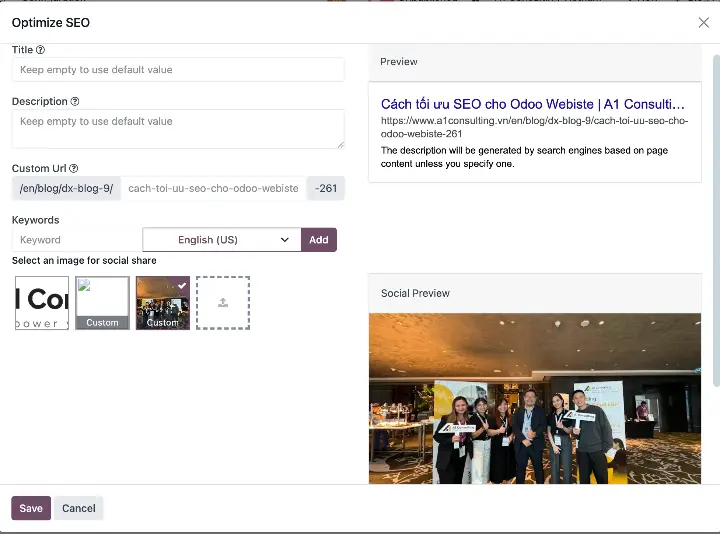Click the help icon next to Title
Screen dimensions: 720x534
tap(41, 50)
